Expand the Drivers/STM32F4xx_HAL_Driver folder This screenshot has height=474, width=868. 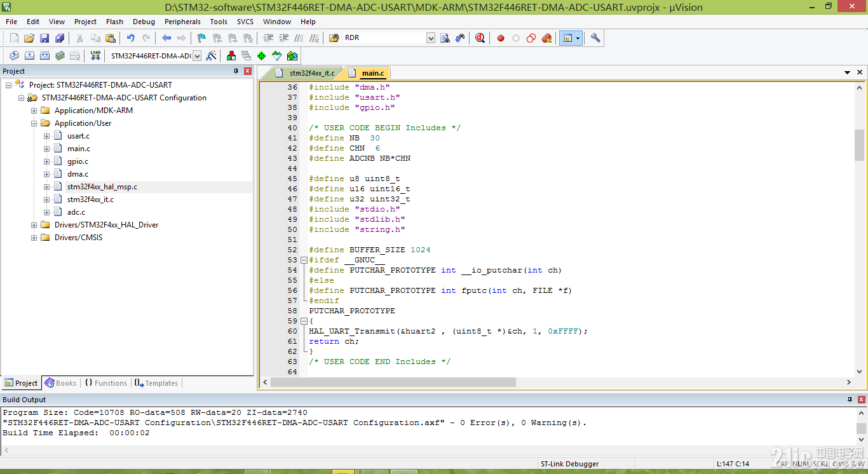[x=34, y=225]
